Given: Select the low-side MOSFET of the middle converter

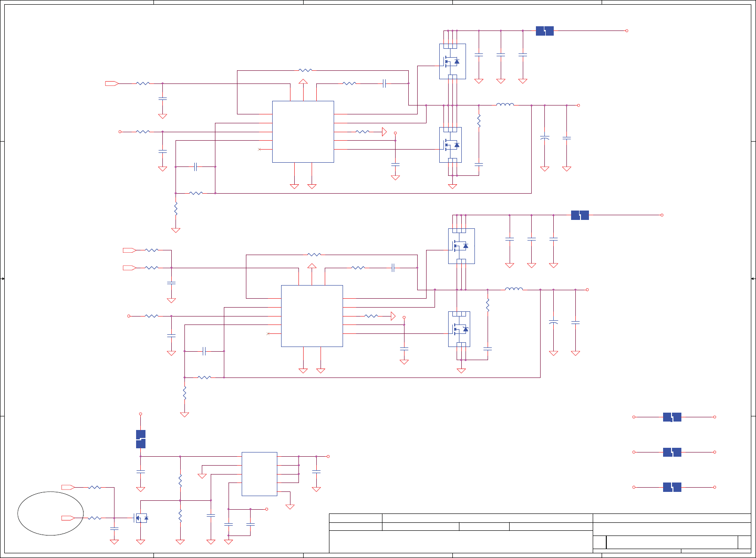Looking at the screenshot, I should (459, 329).
